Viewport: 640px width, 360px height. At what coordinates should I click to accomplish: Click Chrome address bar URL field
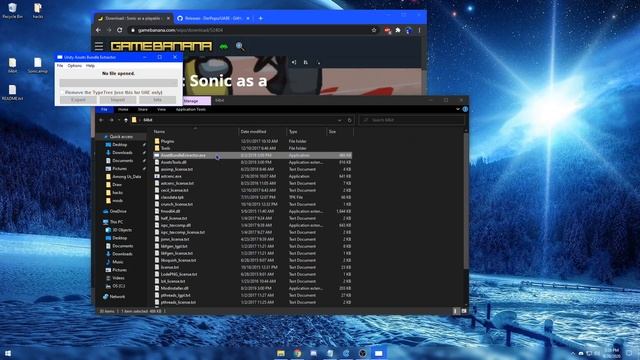[250, 30]
